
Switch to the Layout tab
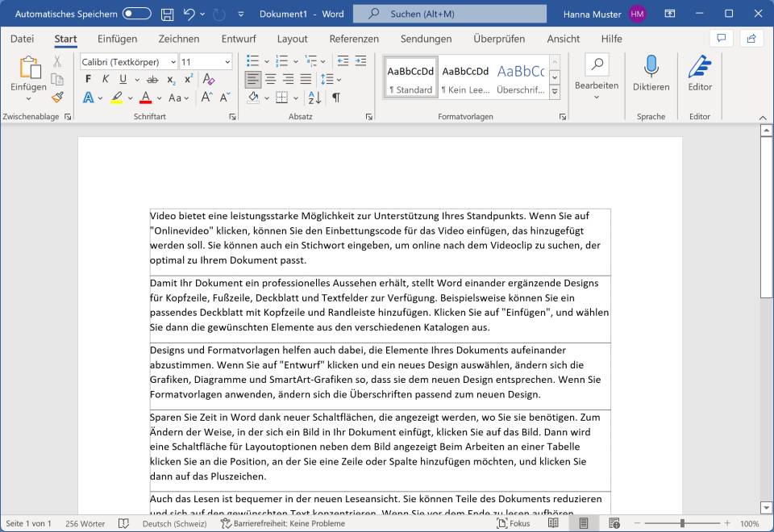click(292, 39)
